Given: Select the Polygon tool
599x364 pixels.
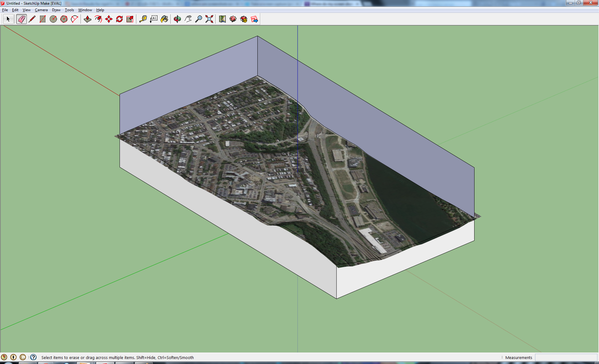Looking at the screenshot, I should pos(64,19).
